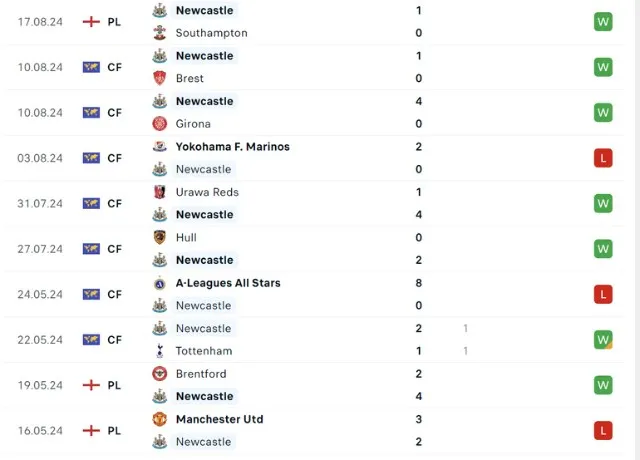The height and width of the screenshot is (460, 640).
Task: Click England flag on 17.08.24 match
Action: [x=92, y=21]
